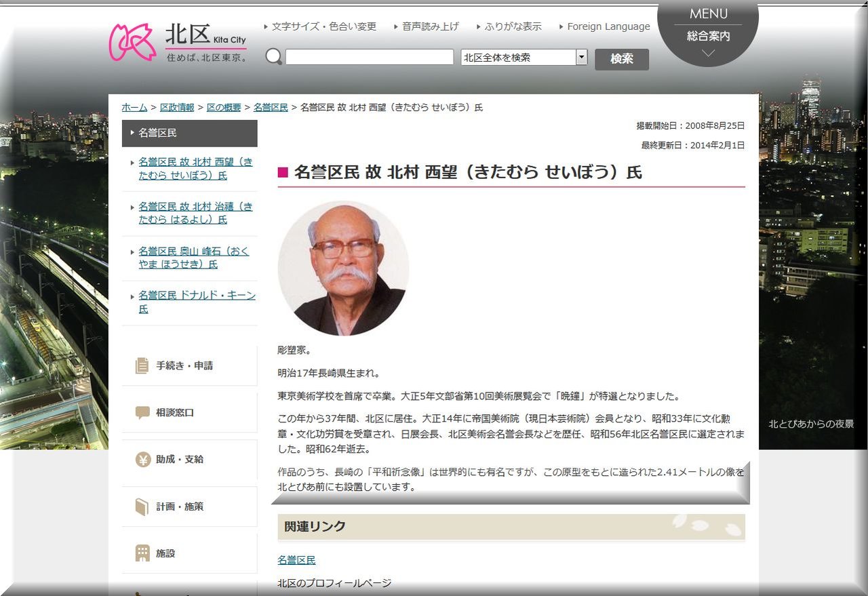868x596 pixels.
Task: Open the 助成・支給 menu item
Action: tap(190, 459)
